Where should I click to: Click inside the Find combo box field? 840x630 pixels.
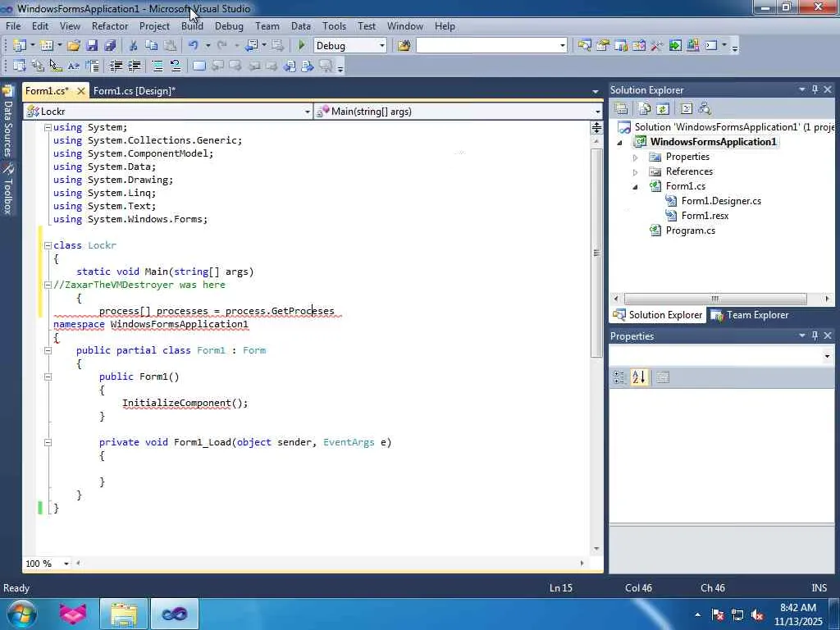486,46
